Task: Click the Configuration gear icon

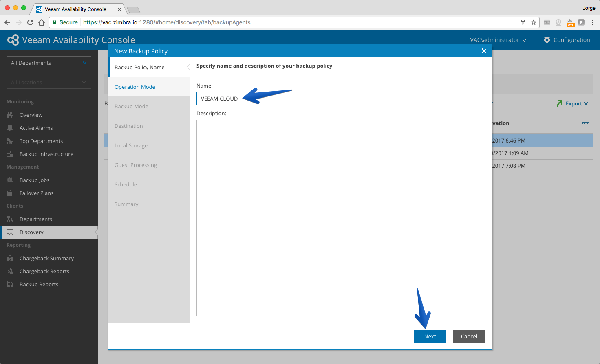Action: point(547,40)
